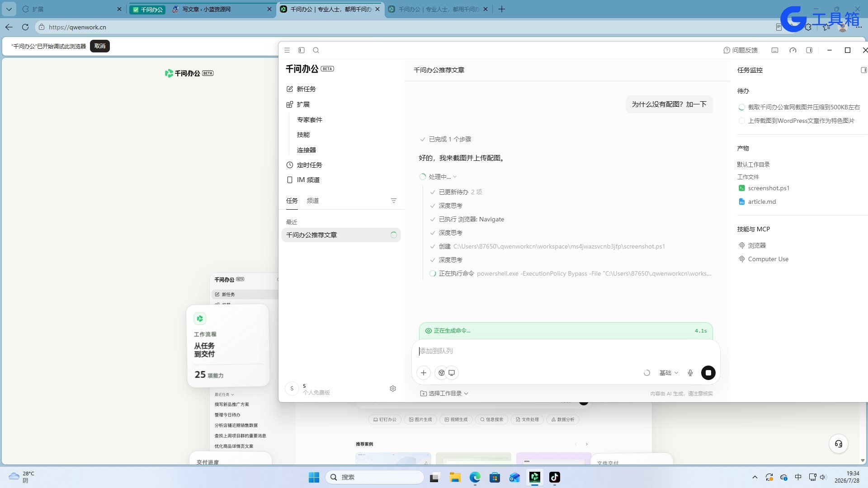868x488 pixels.
Task: Focus the 添加到队列 message input
Action: 566,351
